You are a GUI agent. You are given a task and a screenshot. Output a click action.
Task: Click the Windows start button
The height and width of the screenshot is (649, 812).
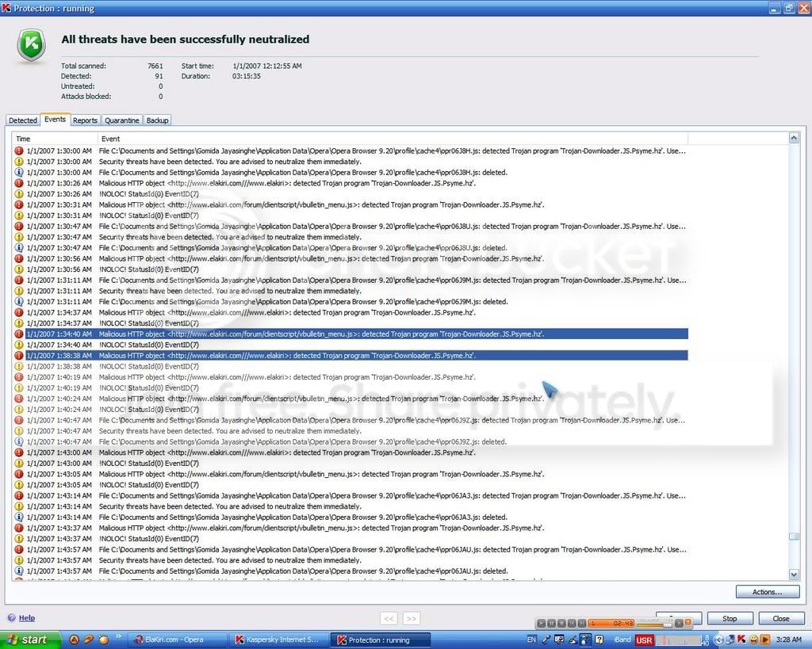[30, 639]
